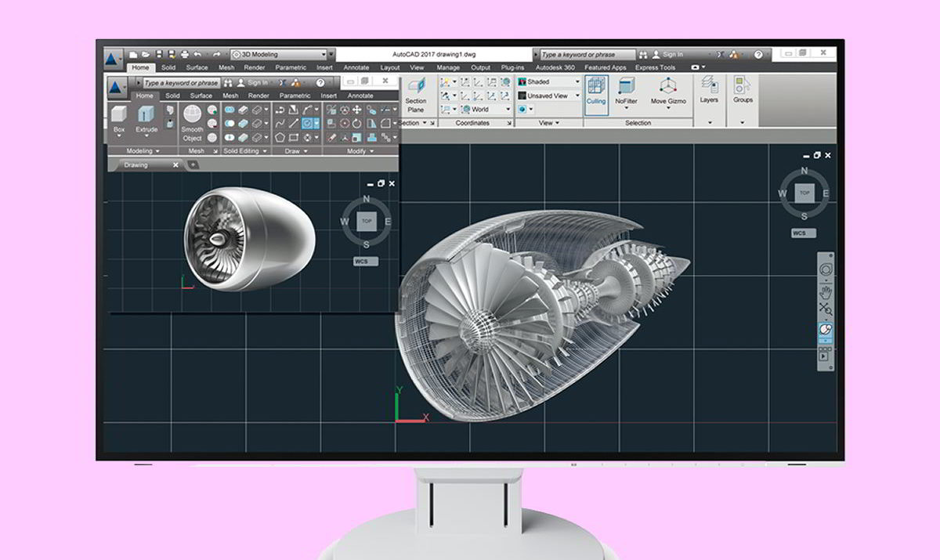Viewport: 940px width, 560px height.
Task: Click the NoFilter selection filter button
Action: pyautogui.click(x=626, y=94)
